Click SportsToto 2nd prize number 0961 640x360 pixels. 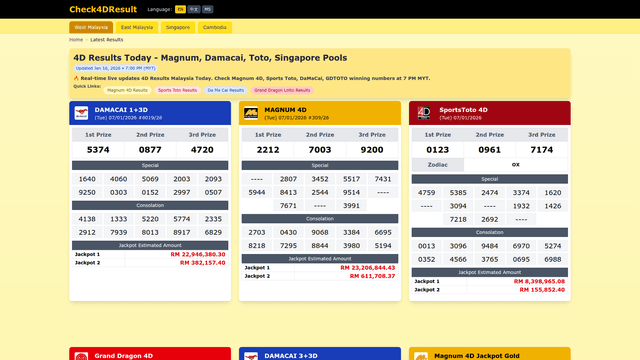489,150
